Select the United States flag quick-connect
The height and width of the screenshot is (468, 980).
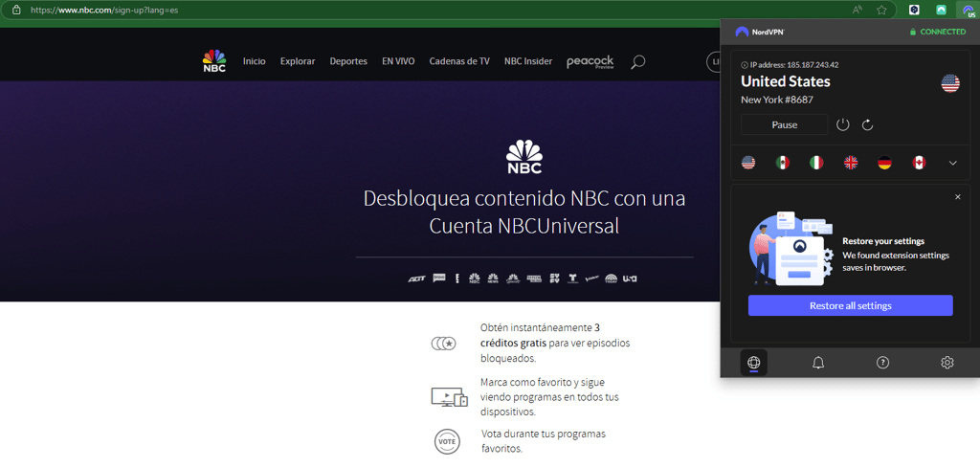pyautogui.click(x=748, y=163)
